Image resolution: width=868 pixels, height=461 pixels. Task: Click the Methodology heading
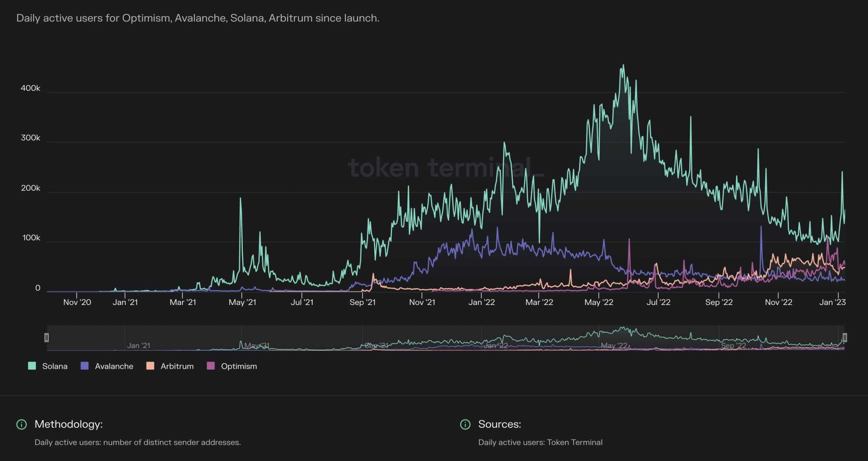pyautogui.click(x=68, y=424)
